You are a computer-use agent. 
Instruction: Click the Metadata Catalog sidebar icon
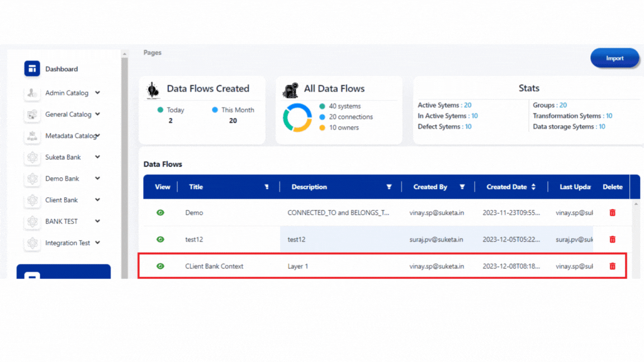(x=32, y=136)
